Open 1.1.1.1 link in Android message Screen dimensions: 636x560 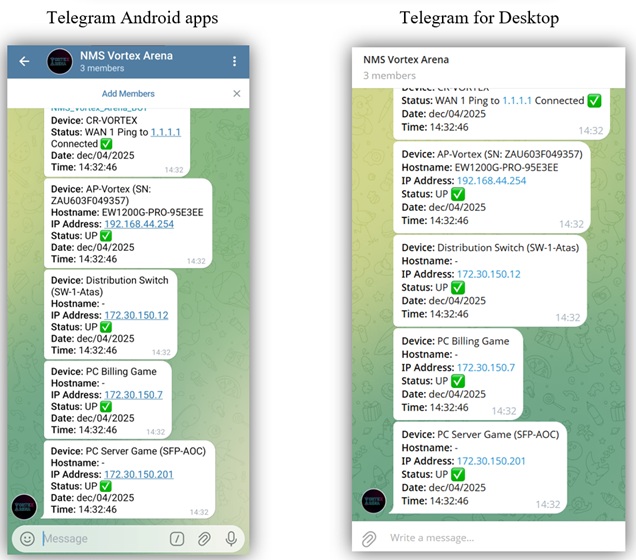click(x=166, y=132)
